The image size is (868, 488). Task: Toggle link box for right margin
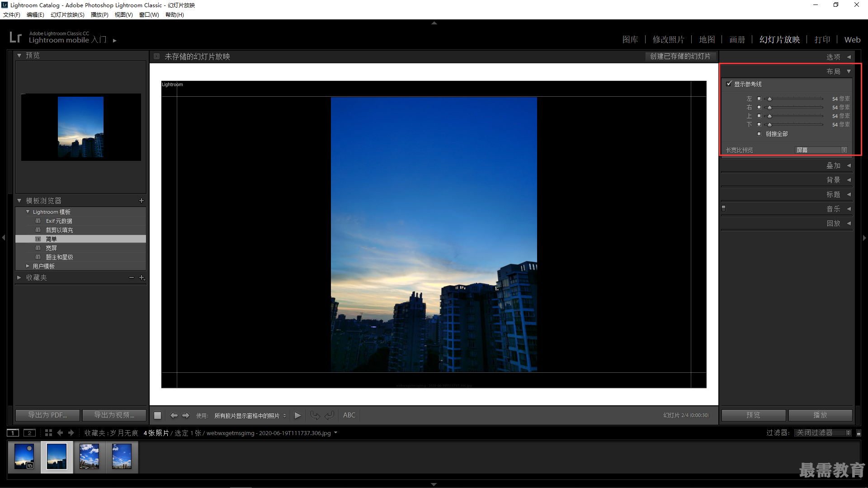tap(759, 107)
